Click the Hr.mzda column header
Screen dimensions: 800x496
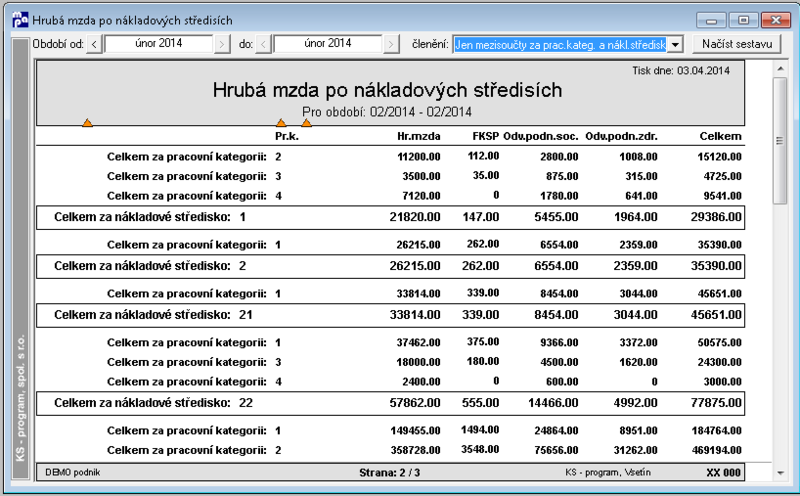[x=418, y=136]
